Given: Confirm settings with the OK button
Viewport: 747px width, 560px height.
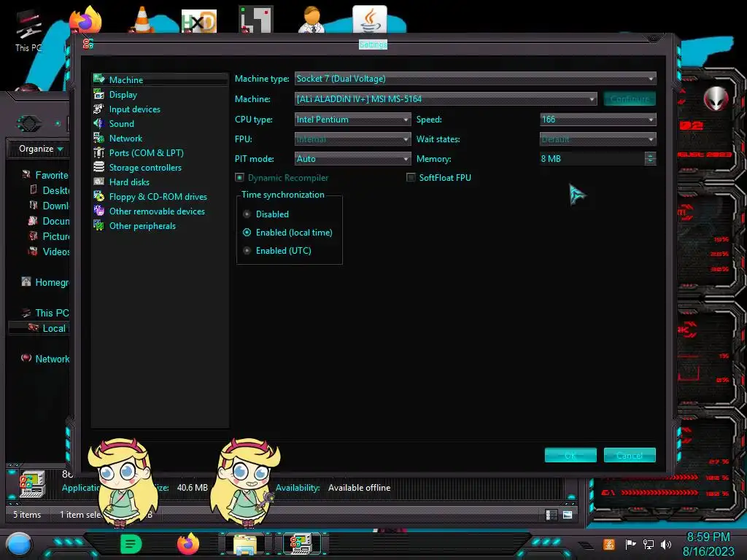Looking at the screenshot, I should [x=570, y=455].
